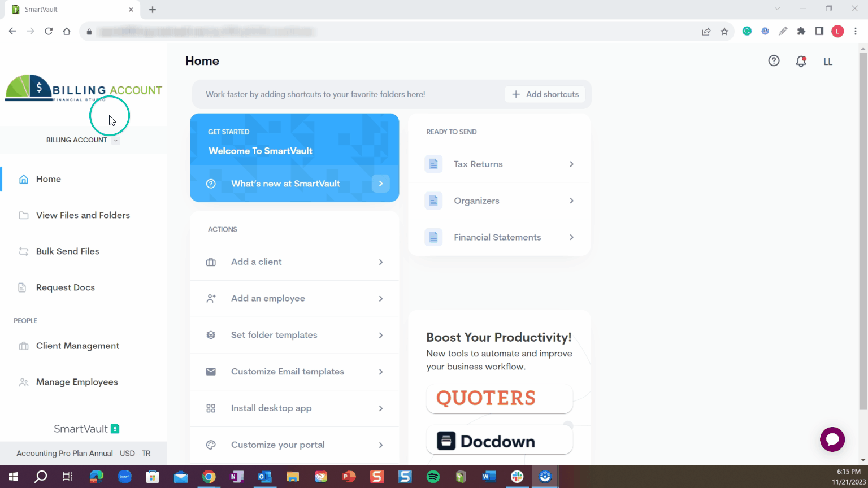Viewport: 868px width, 488px height.
Task: Click the Manage Employees people icon
Action: click(24, 382)
